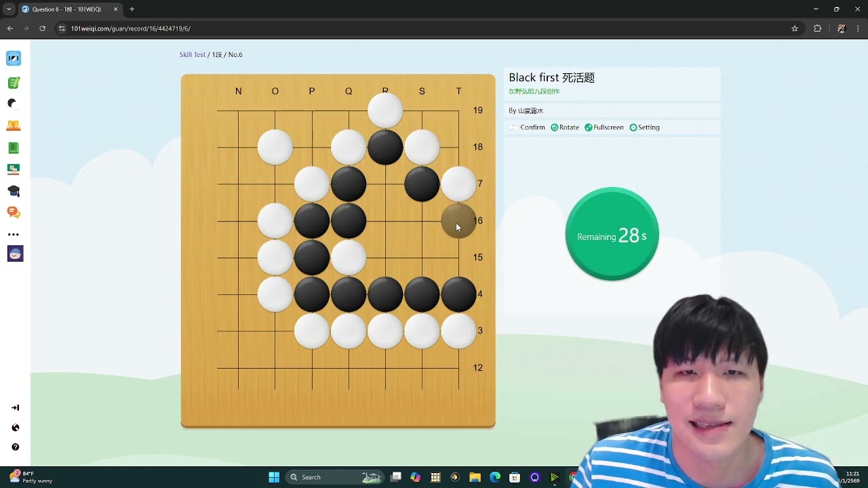Click the Rotate label
The width and height of the screenshot is (868, 488).
(x=569, y=127)
